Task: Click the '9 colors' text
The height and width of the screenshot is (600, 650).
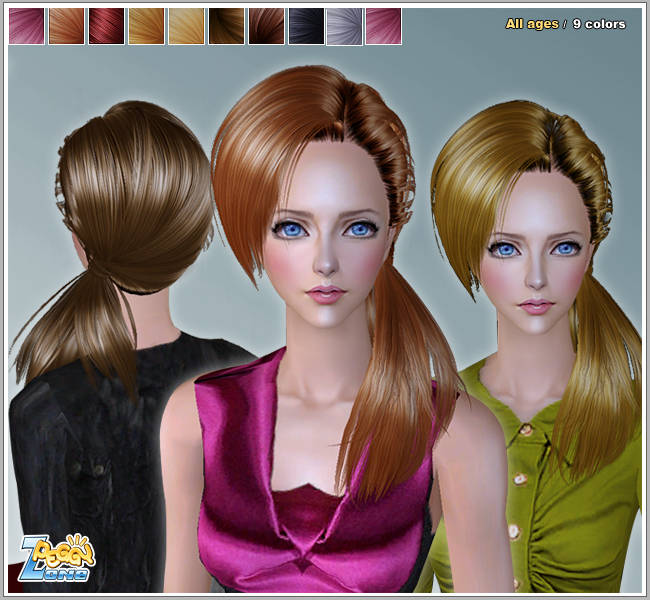Action: (599, 24)
